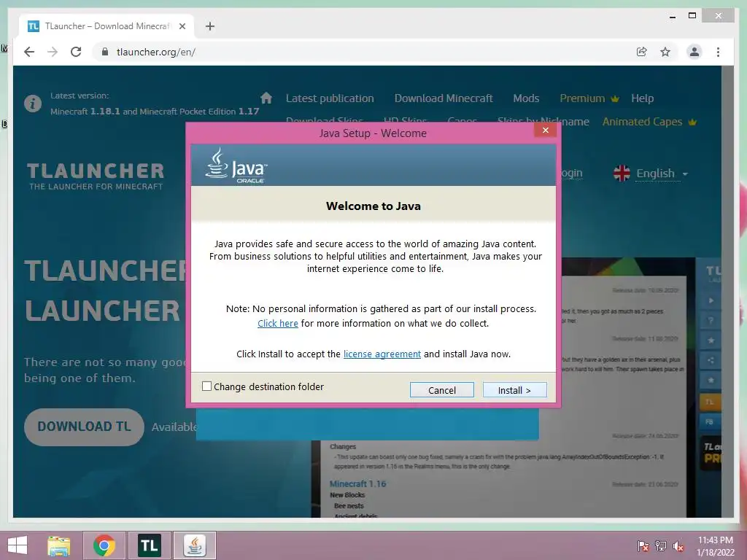747x560 pixels.
Task: Click the Install button in Java Setup
Action: click(x=514, y=390)
